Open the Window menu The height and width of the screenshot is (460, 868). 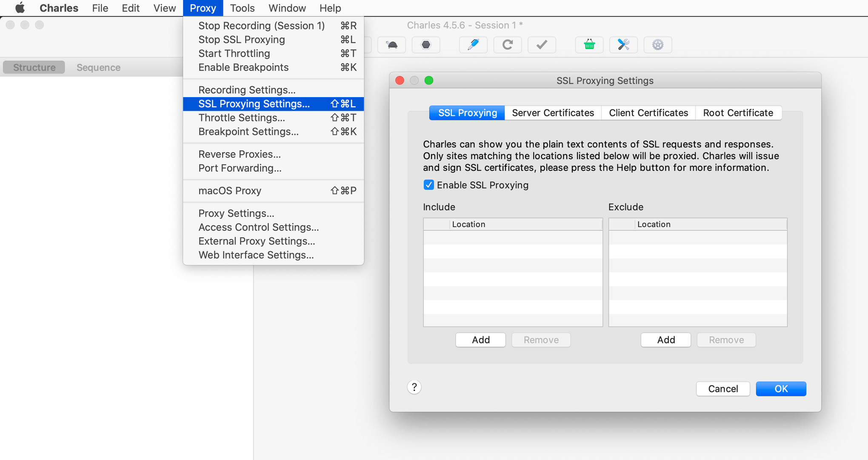coord(287,8)
